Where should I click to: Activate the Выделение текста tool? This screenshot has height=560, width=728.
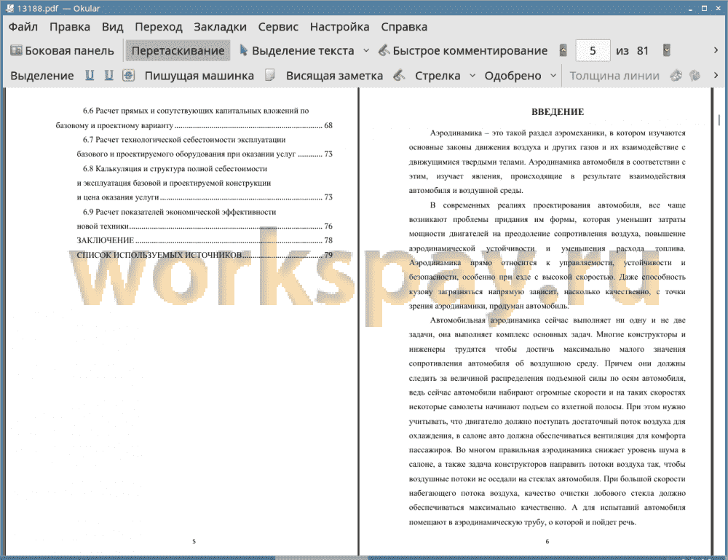[x=297, y=51]
